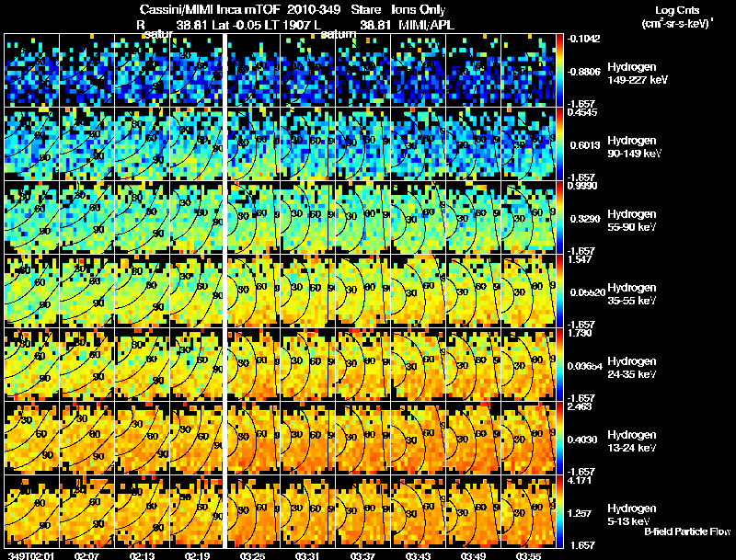This screenshot has width=736, height=560.
Task: Click the 'Ions Only' text in the title
Action: tap(419, 9)
